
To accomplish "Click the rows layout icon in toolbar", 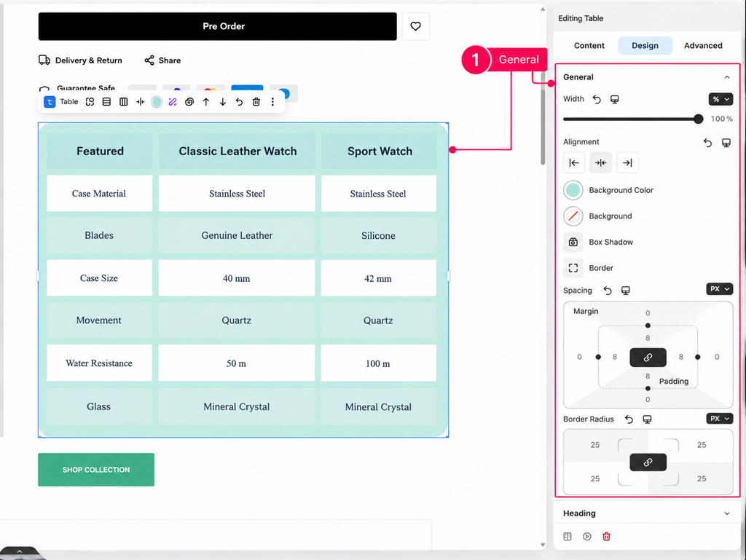I will point(106,102).
